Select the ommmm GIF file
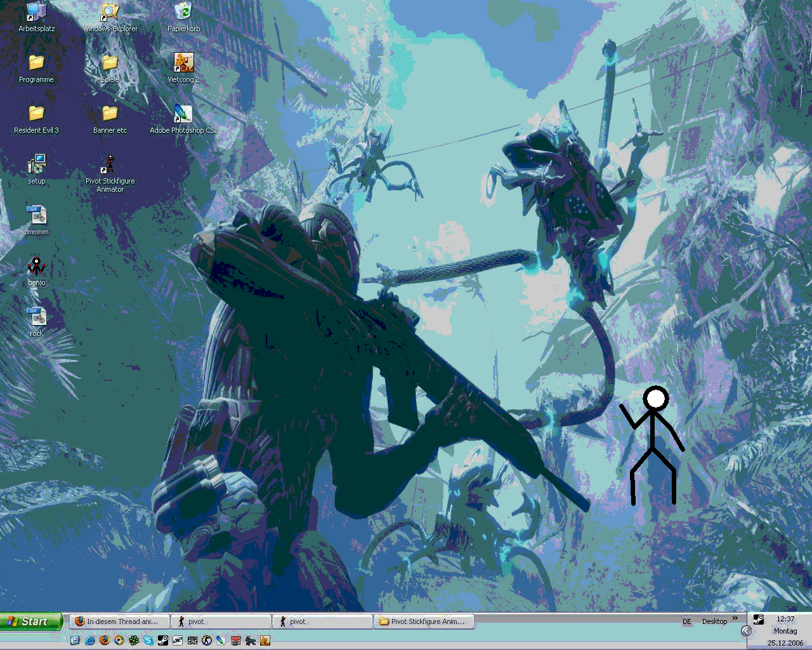The image size is (812, 650). coord(36,220)
